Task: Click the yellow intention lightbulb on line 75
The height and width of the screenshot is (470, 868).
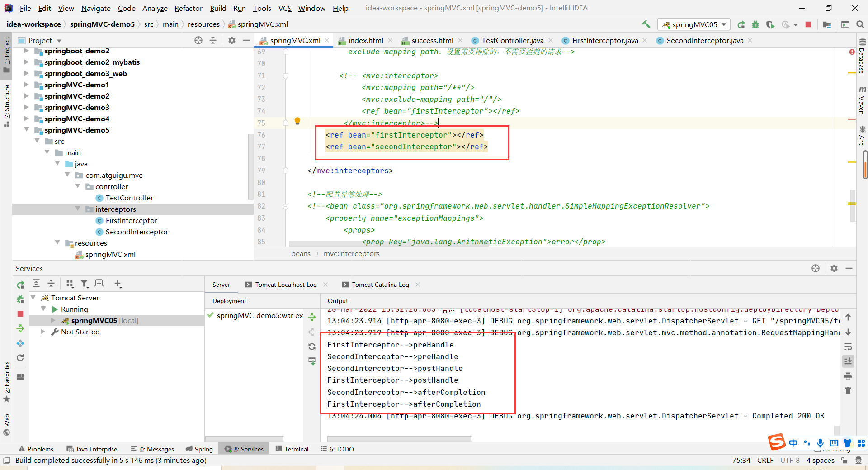Action: [297, 121]
